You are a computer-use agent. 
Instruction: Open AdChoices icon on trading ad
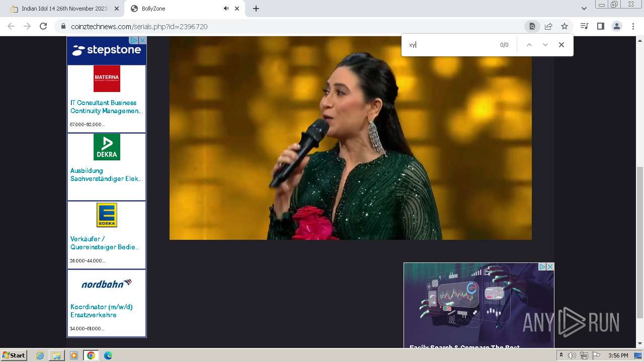542,266
